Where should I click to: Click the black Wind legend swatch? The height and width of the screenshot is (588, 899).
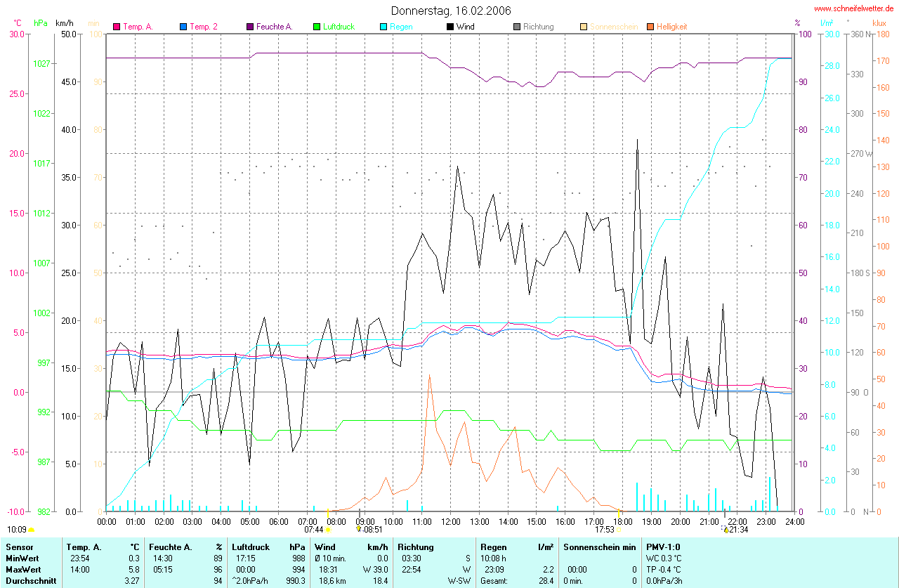coord(450,27)
